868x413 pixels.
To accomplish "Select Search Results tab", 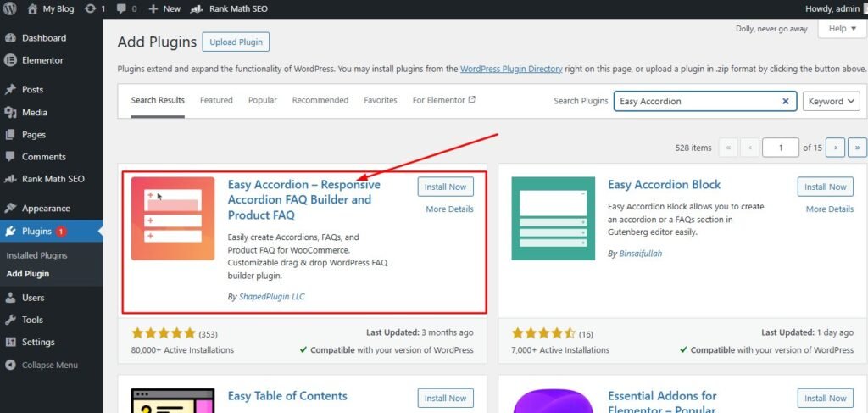I will pos(158,100).
